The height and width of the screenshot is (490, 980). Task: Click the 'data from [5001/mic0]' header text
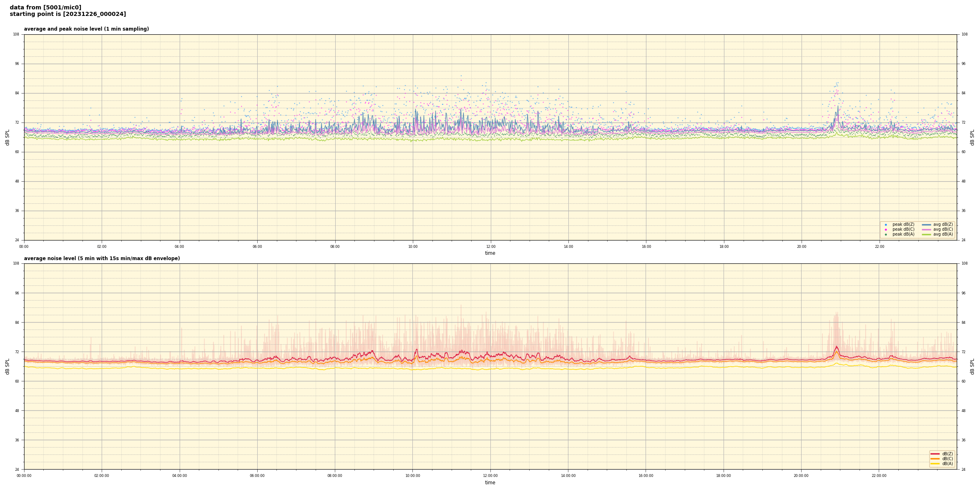pyautogui.click(x=45, y=7)
